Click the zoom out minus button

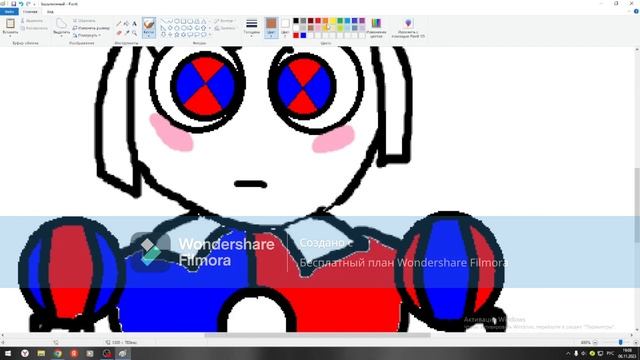pos(595,342)
